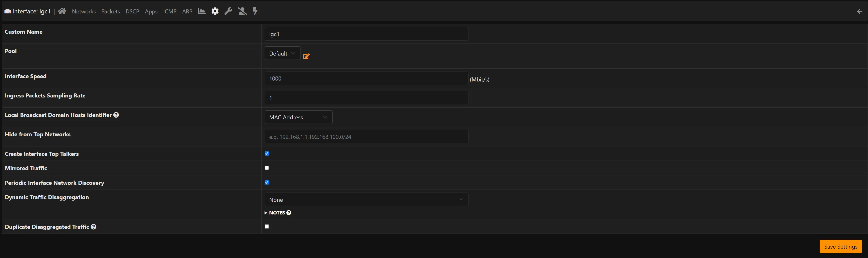Open the Pool dropdown showing Default
The image size is (868, 258).
282,53
